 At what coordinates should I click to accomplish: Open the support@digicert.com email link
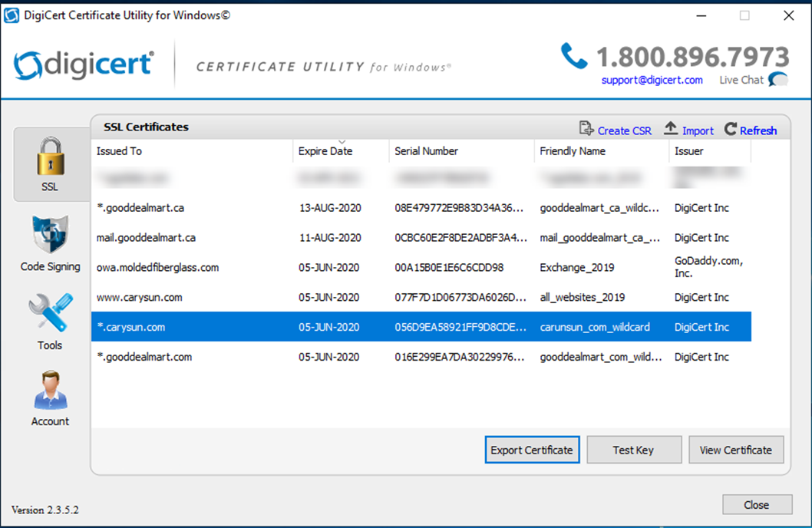click(x=652, y=81)
